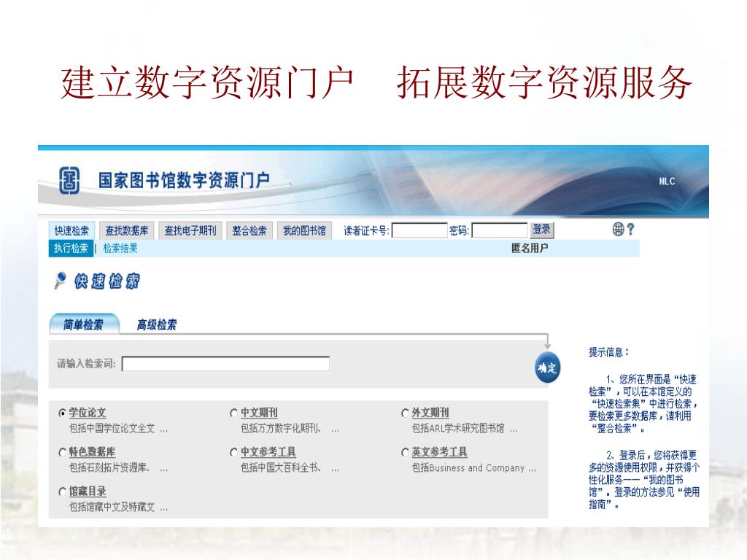Expand the ellipsis after 包括馆藏中文及特藏文
This screenshot has width=747, height=560.
[164, 508]
